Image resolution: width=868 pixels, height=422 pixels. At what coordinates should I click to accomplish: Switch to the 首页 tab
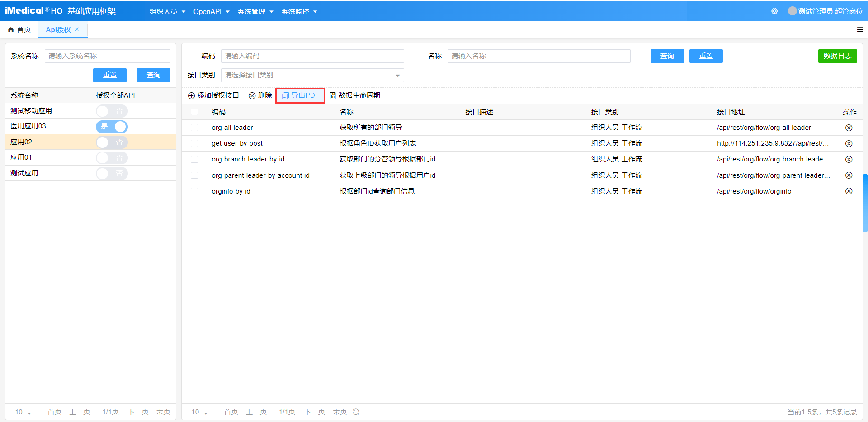pyautogui.click(x=19, y=30)
